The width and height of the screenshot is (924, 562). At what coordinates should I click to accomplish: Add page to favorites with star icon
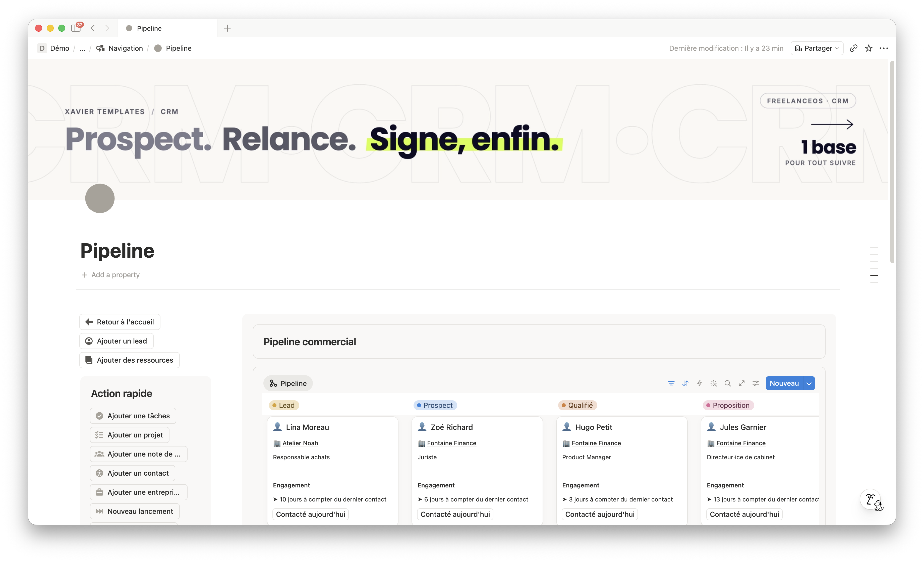869,48
